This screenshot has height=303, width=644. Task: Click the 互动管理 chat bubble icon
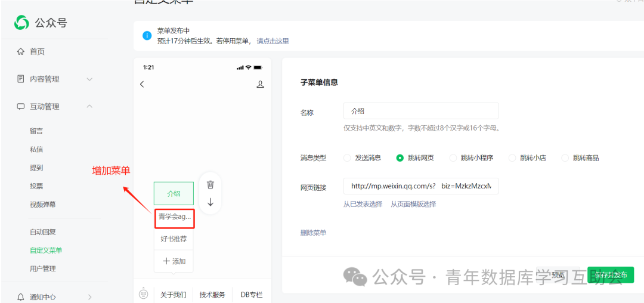click(x=20, y=107)
